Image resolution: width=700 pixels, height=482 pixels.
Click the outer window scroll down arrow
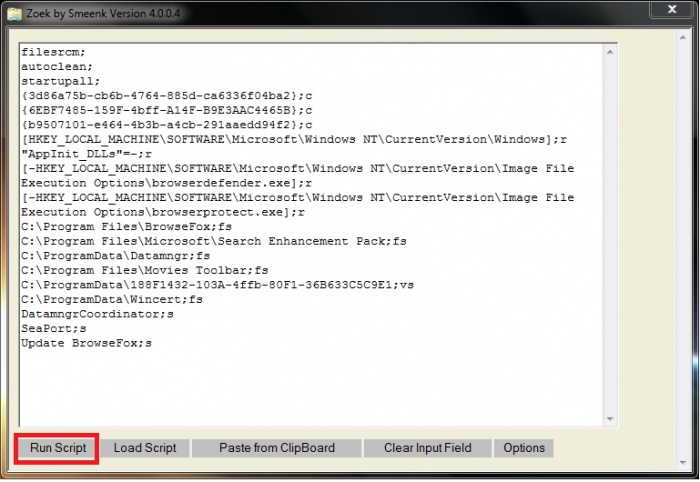pos(683,463)
